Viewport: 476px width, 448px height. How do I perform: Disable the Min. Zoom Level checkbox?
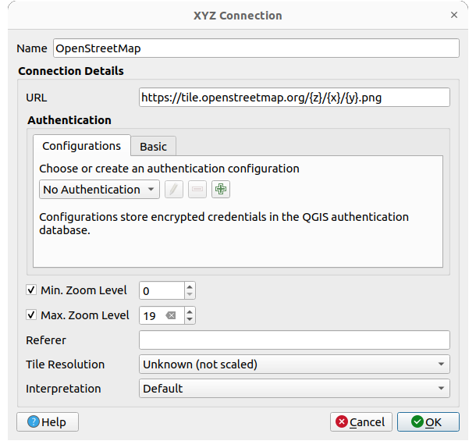31,290
